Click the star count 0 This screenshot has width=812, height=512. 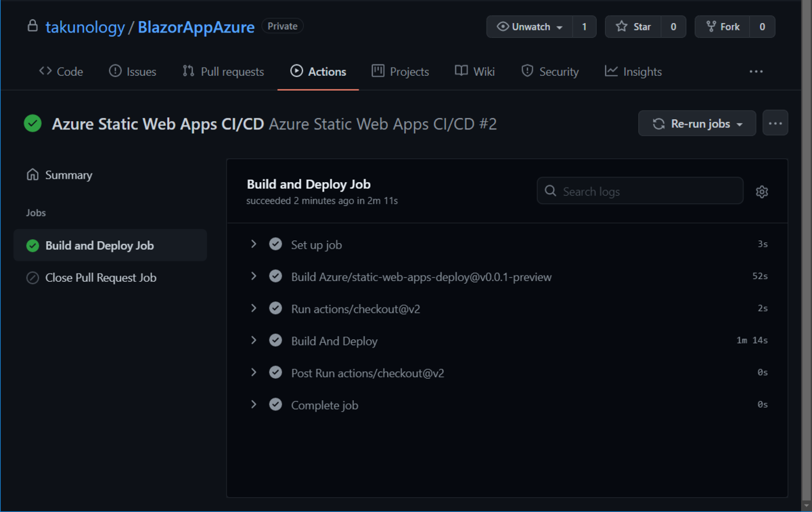673,26
